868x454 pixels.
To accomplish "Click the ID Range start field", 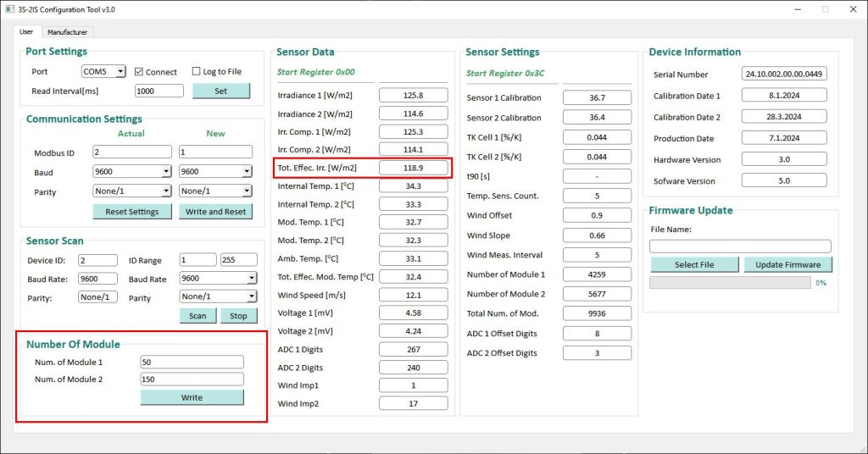I will click(198, 260).
